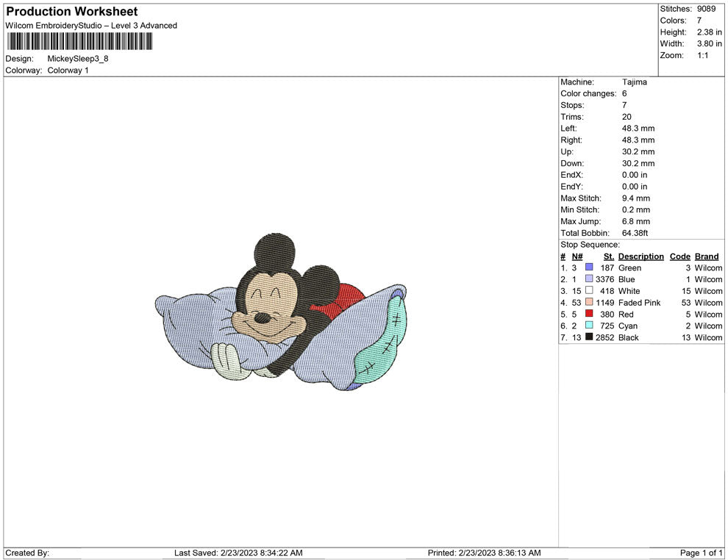
Task: Click the Code column header
Action: pos(679,256)
